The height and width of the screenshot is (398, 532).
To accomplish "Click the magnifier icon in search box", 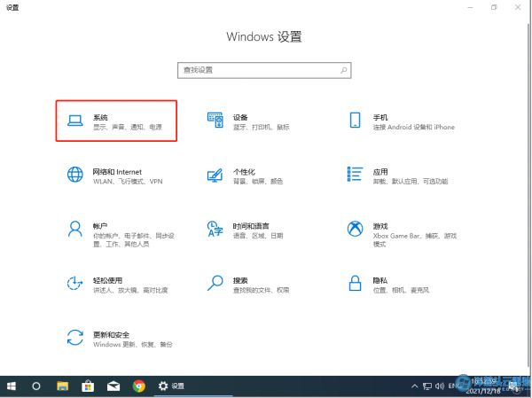I will [x=344, y=70].
